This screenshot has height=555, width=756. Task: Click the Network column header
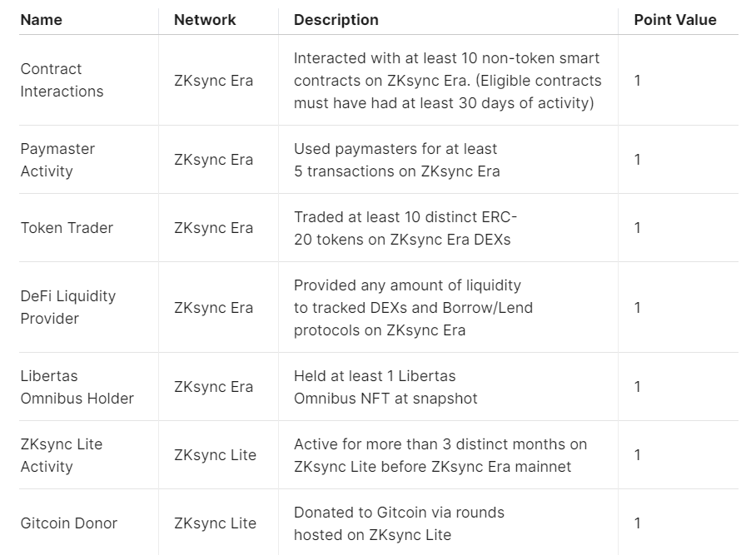click(205, 20)
